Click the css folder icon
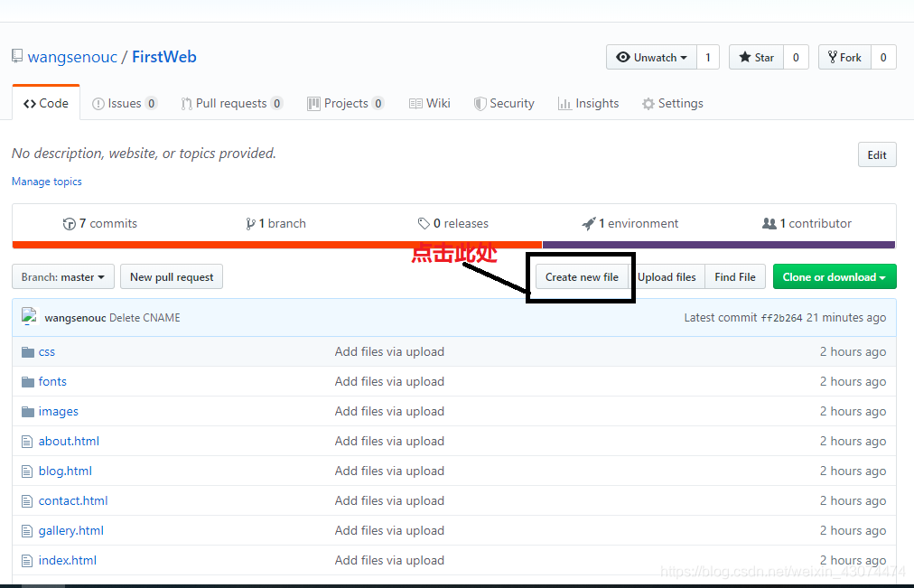 coord(27,352)
